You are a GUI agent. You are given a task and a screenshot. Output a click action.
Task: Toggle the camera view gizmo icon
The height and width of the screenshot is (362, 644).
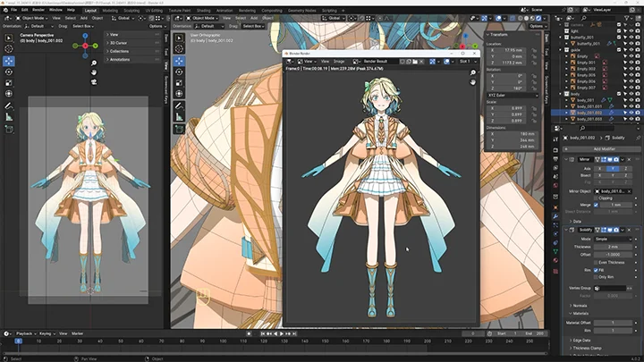[x=95, y=82]
